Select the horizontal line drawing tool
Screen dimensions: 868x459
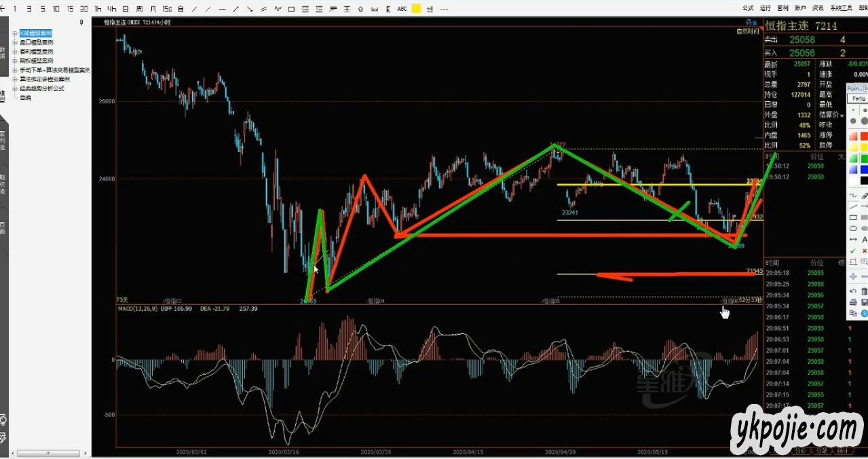pos(222,9)
